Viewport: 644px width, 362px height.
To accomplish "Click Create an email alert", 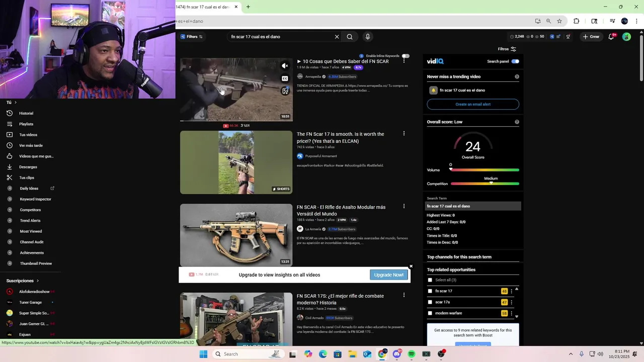I will (473, 104).
